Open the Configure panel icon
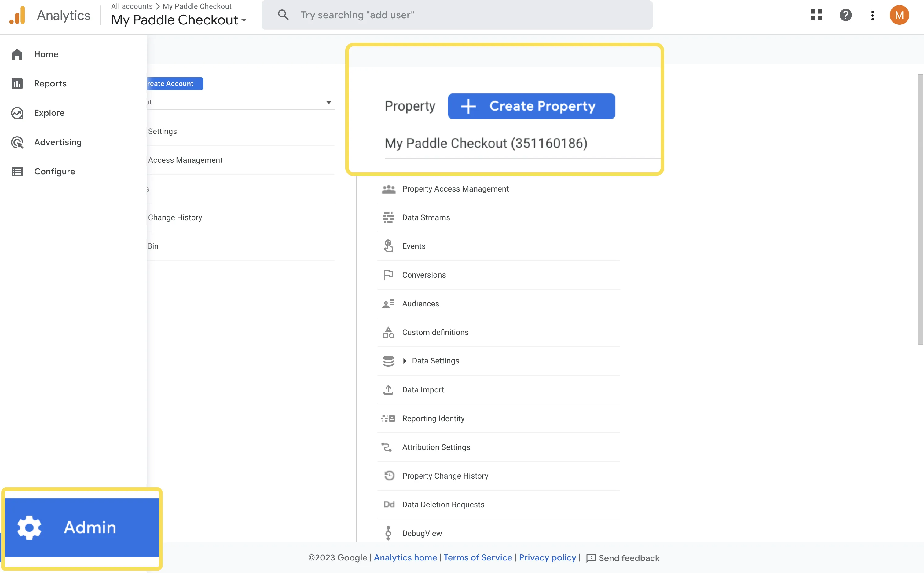 point(17,171)
